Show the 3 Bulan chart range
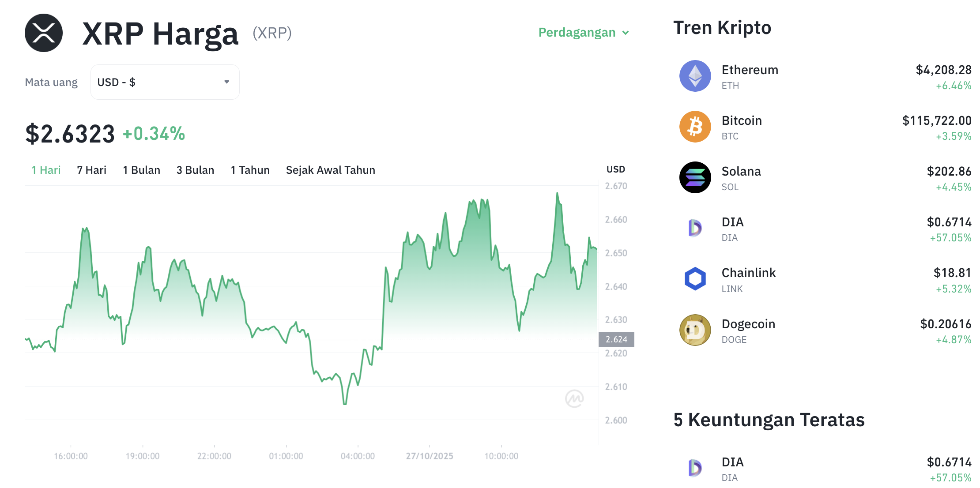This screenshot has height=488, width=980. [195, 170]
